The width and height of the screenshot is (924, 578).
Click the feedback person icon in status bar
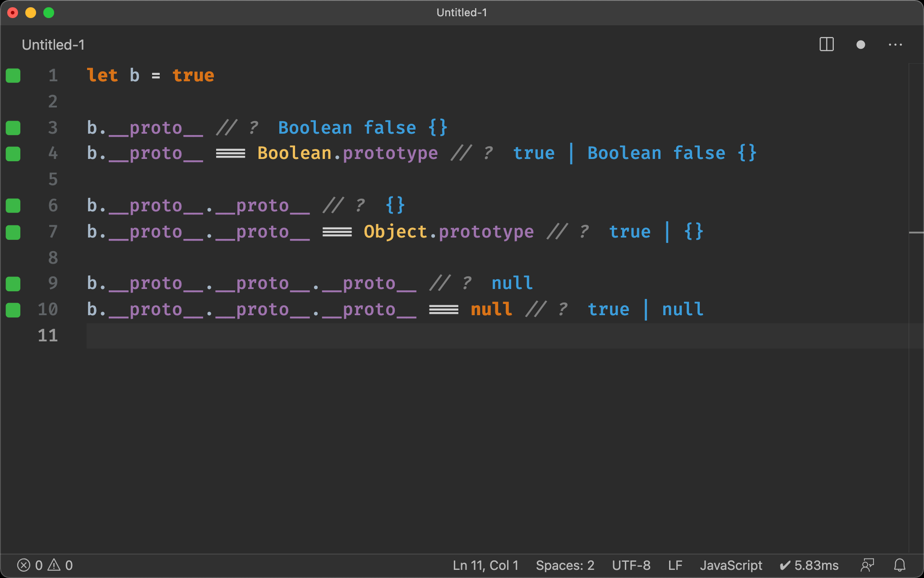[867, 565]
